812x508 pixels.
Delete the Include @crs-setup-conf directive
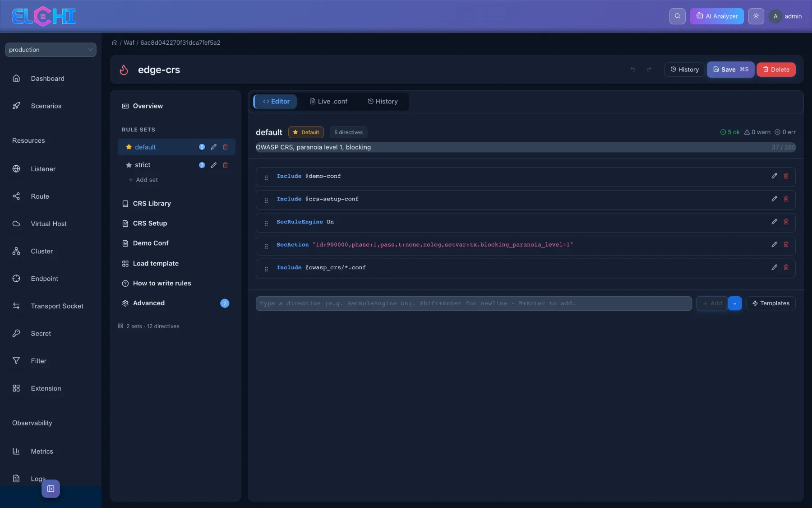[x=786, y=199]
